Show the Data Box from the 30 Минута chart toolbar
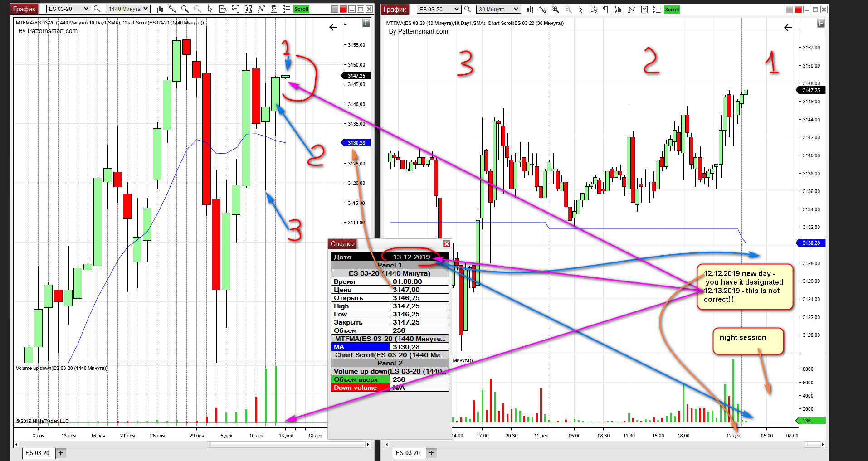Image resolution: width=868 pixels, height=461 pixels. tap(593, 9)
